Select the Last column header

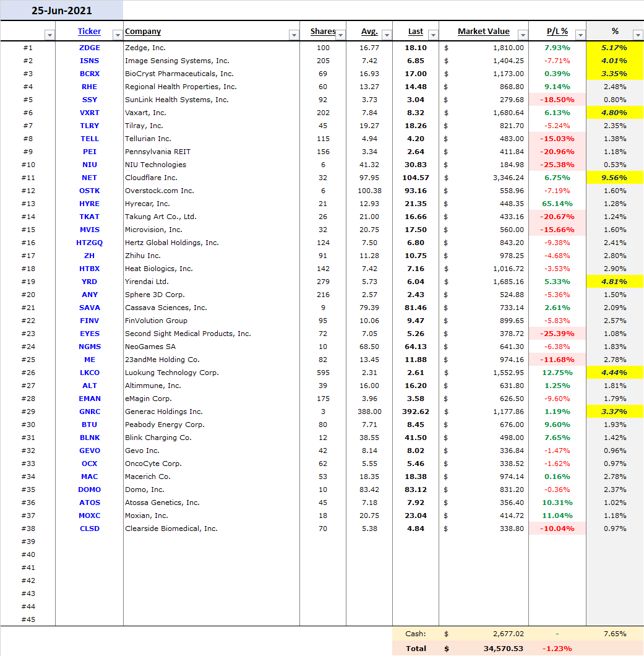[416, 32]
